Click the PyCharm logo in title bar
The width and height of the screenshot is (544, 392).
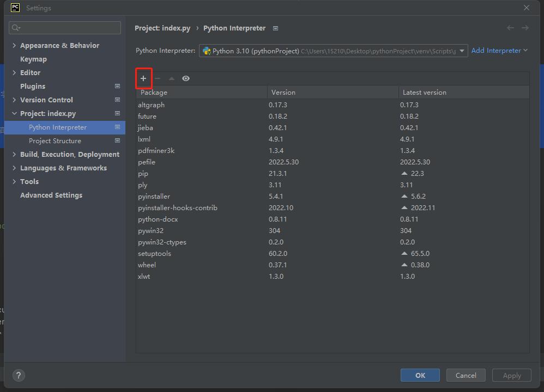[15, 8]
